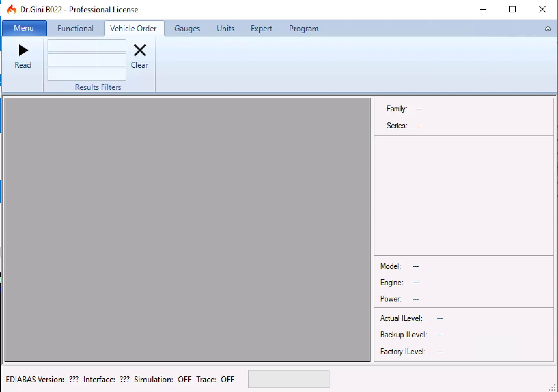Open the Gauges tab
This screenshot has width=558, height=392.
[187, 29]
